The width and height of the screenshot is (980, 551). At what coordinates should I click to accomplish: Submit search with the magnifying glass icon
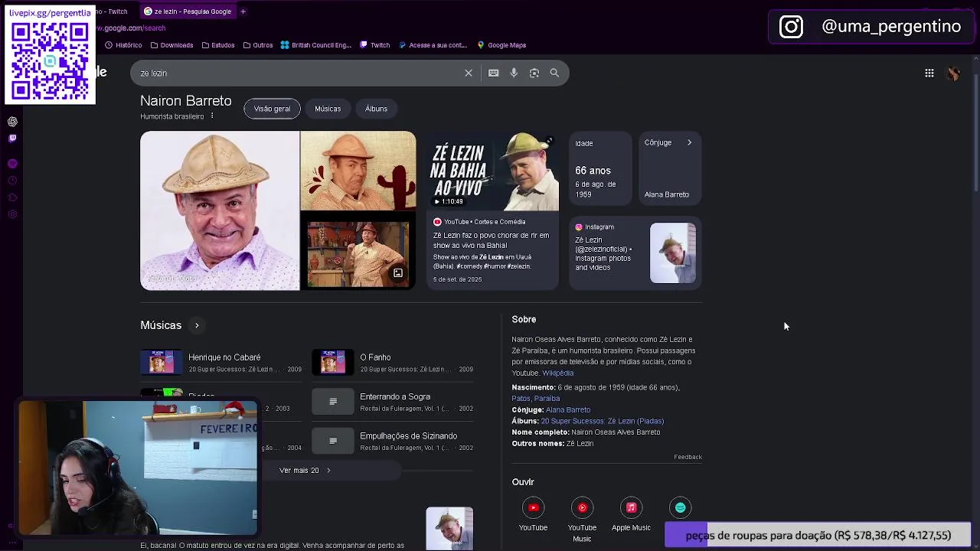click(x=554, y=73)
